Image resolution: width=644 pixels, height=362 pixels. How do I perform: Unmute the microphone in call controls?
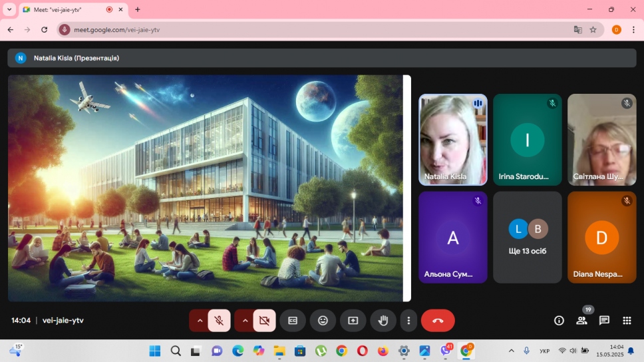219,321
